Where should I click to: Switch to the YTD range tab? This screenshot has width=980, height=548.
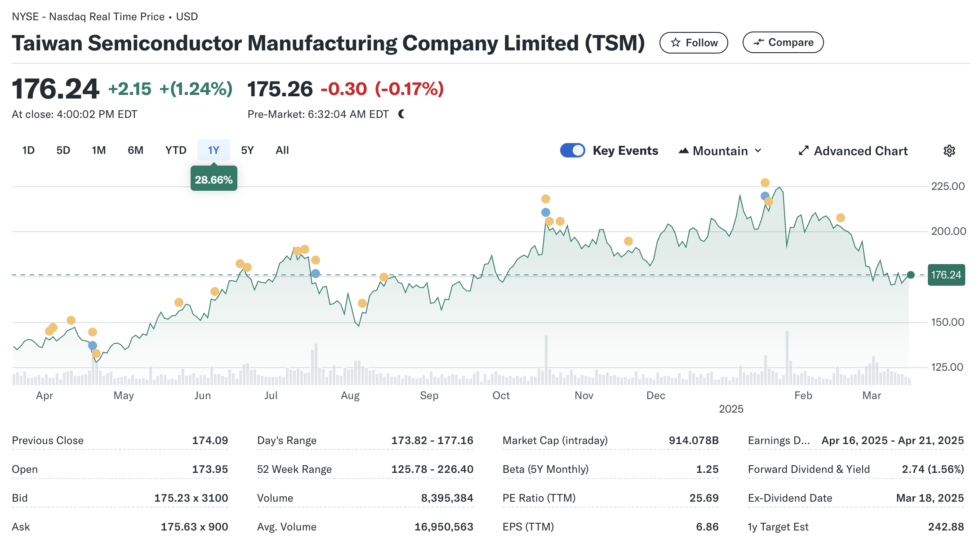pos(175,150)
